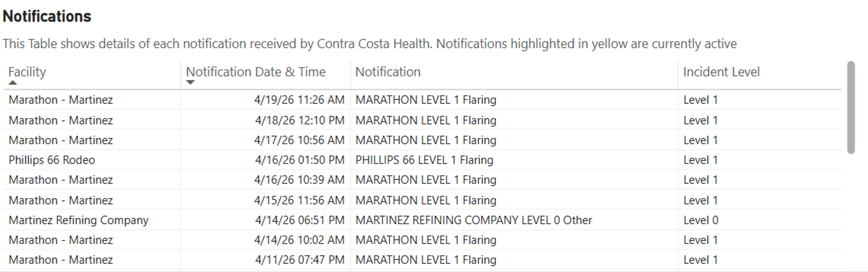Sort by the Facility column header
Screen dimensions: 868x272
click(x=27, y=72)
